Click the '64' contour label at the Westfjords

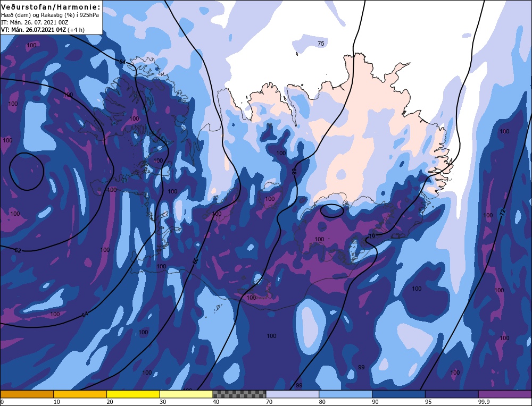coord(122,62)
